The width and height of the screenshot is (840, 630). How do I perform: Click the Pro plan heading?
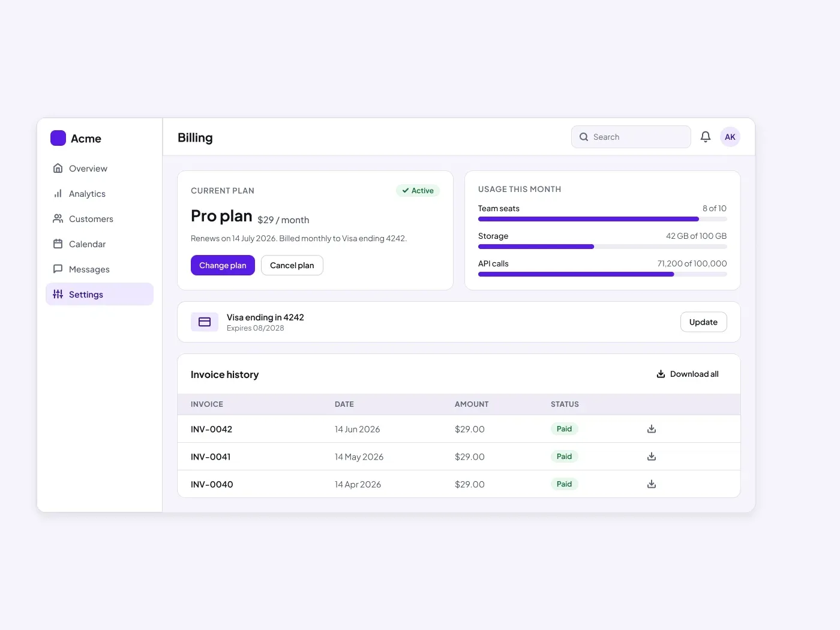coord(221,216)
